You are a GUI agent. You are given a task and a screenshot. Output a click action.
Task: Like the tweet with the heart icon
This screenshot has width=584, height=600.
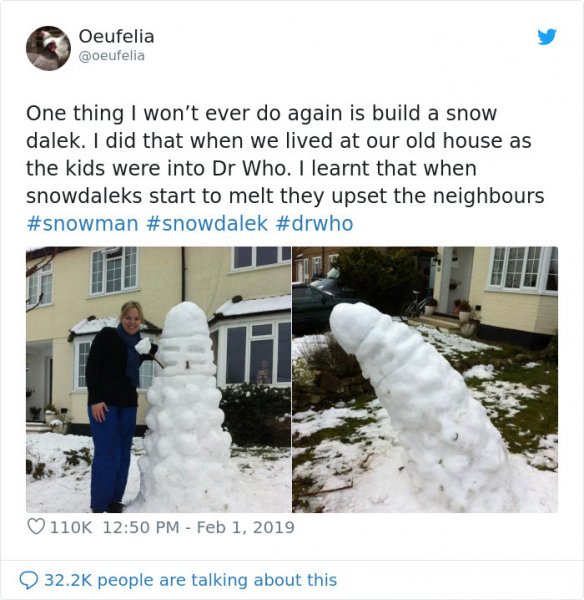[36, 527]
